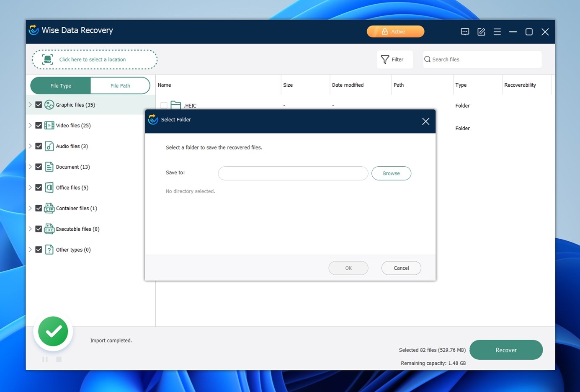Uncheck the Office files checkbox
This screenshot has width=580, height=392.
[x=39, y=187]
